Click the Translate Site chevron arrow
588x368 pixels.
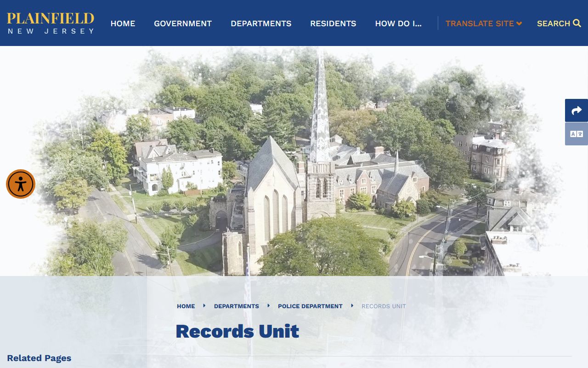(x=519, y=23)
